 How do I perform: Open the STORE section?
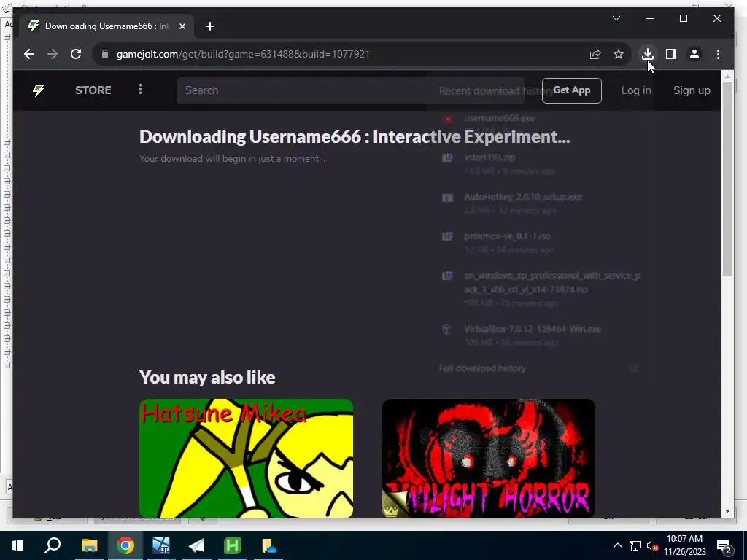click(93, 90)
